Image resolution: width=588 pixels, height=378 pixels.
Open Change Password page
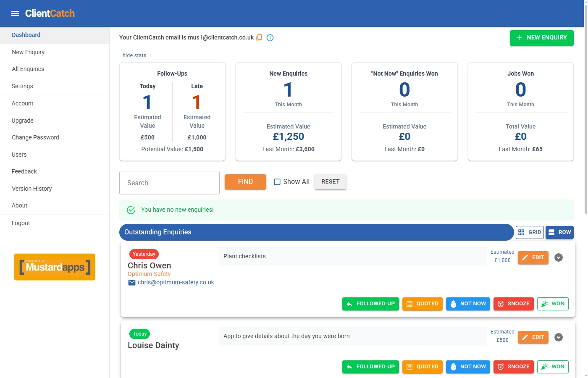click(55, 138)
